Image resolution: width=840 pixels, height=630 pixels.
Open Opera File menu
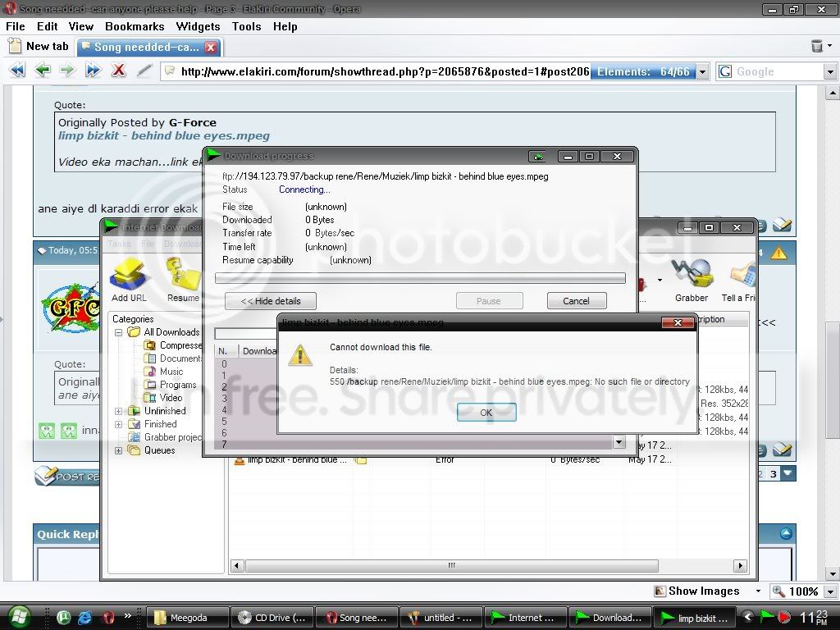pyautogui.click(x=15, y=26)
